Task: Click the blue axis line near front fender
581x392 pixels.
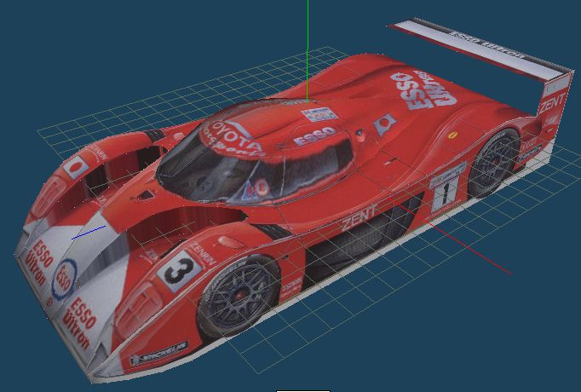Action: (89, 232)
